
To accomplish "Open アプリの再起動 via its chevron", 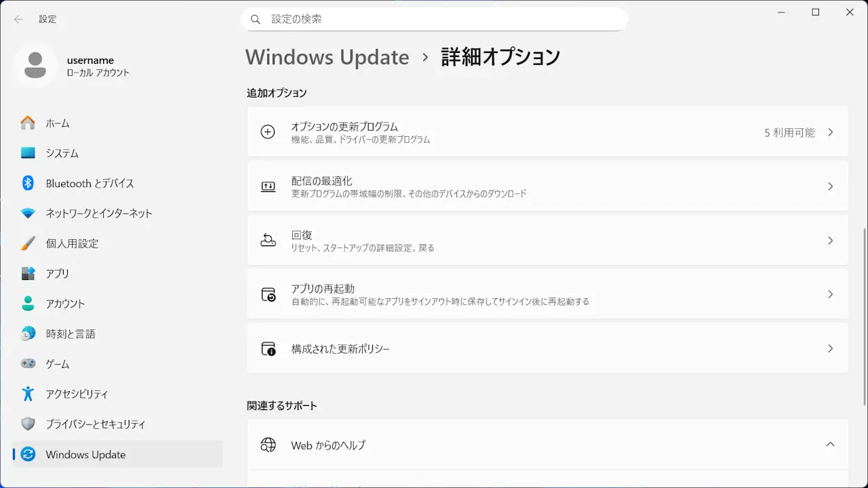I will click(830, 294).
